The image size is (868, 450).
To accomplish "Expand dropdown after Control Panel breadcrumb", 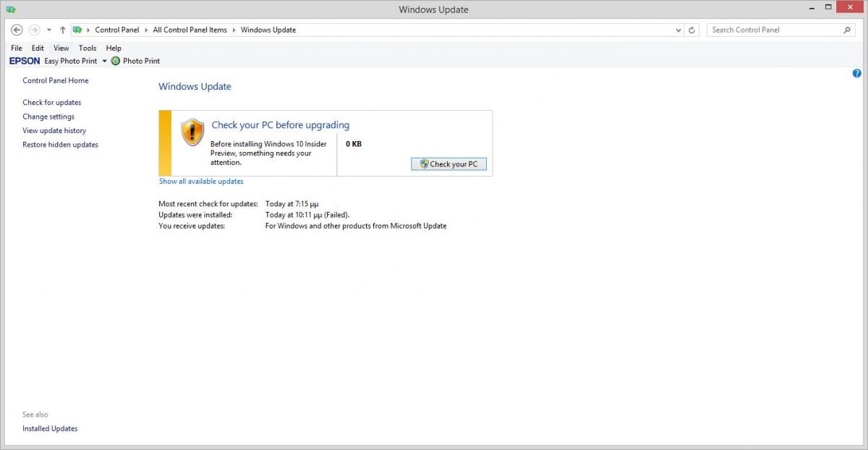I will point(147,30).
